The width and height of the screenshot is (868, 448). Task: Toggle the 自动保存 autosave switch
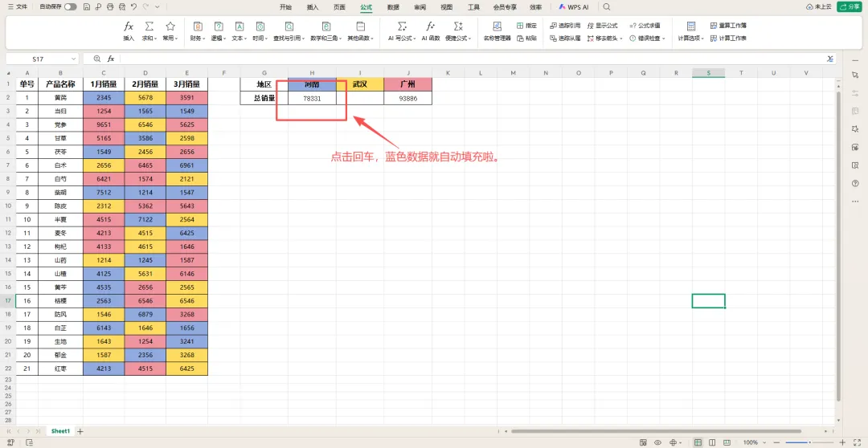pos(70,7)
